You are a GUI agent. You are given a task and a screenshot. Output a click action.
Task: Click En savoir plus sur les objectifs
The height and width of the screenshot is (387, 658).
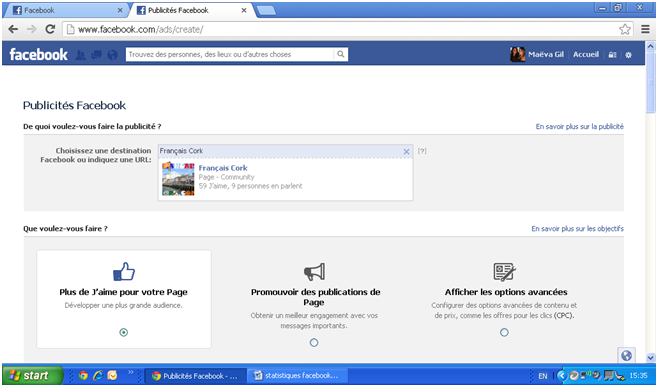577,229
